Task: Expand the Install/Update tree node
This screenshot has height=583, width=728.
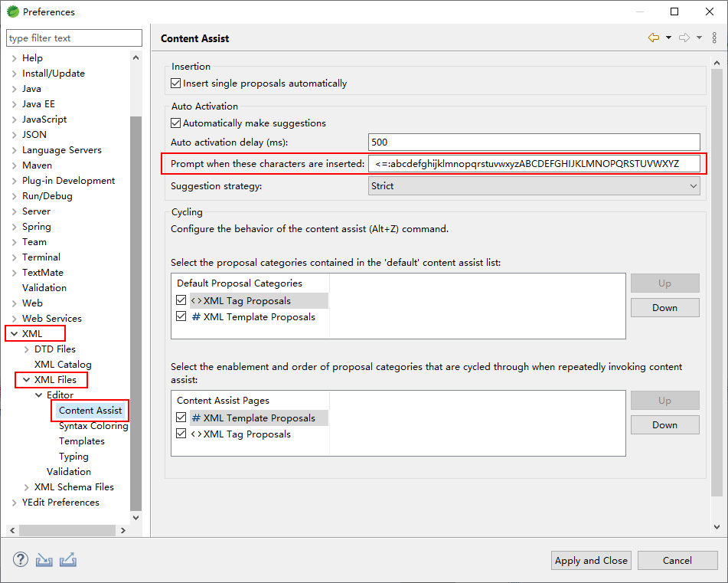Action: (x=15, y=74)
